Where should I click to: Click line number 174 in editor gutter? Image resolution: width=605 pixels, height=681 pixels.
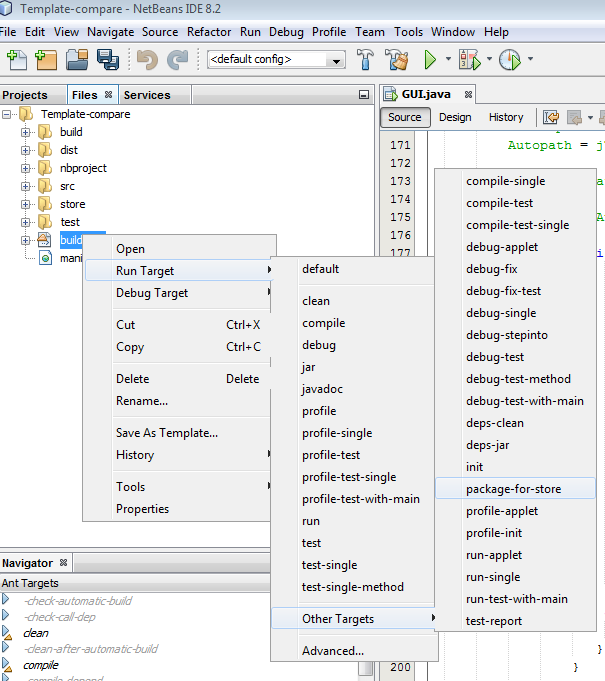400,199
